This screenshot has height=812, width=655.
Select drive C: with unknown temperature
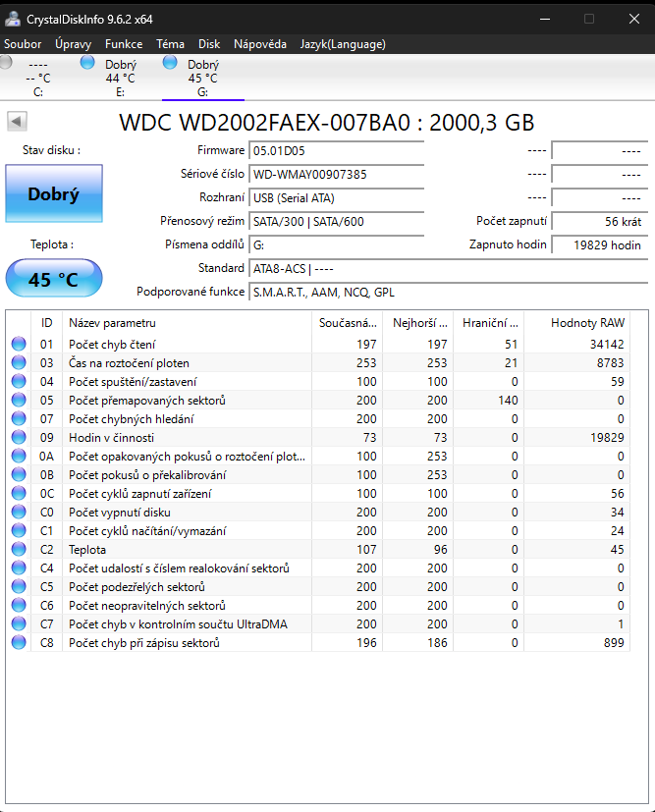[x=38, y=78]
